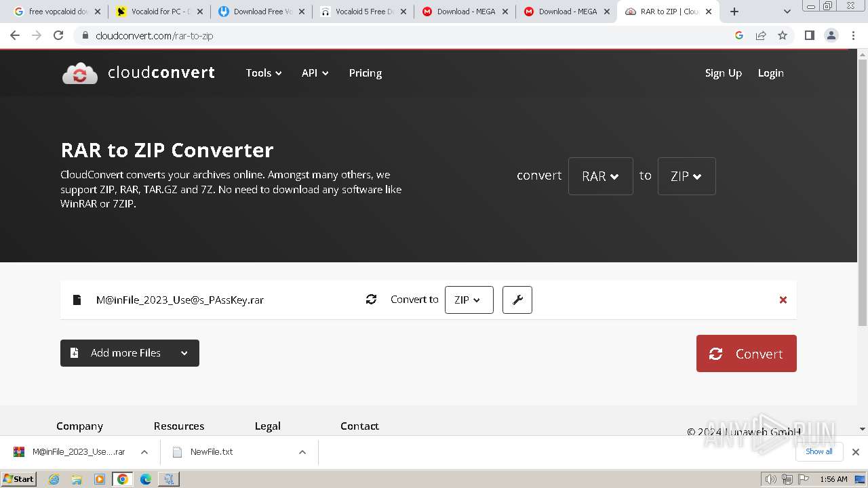Toggle the browser side panel icon
The height and width of the screenshot is (488, 868).
tap(809, 35)
